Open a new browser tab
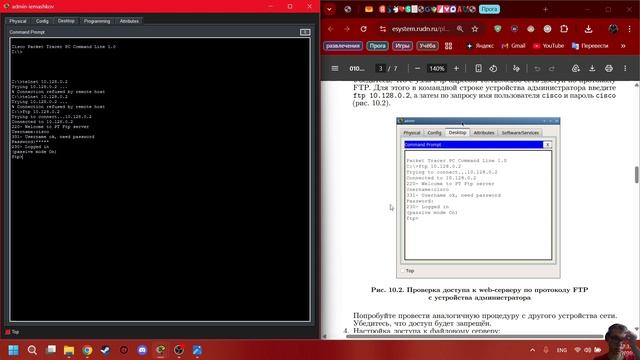Image resolution: width=640 pixels, height=360 pixels. [x=545, y=9]
